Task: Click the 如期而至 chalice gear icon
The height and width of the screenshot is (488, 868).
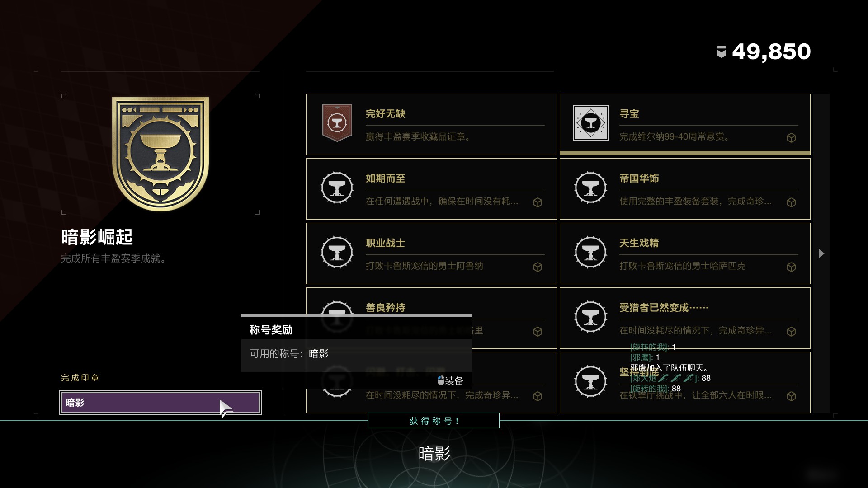Action: point(337,188)
